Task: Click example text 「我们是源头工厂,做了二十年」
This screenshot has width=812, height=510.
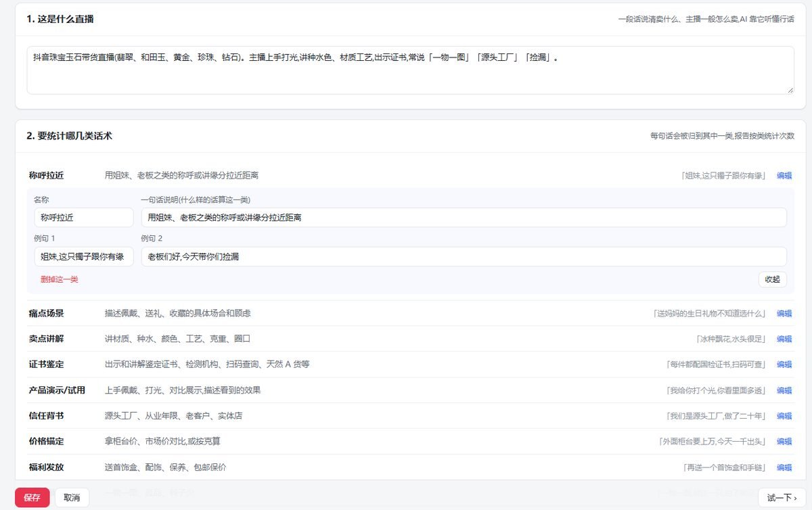Action: point(716,416)
